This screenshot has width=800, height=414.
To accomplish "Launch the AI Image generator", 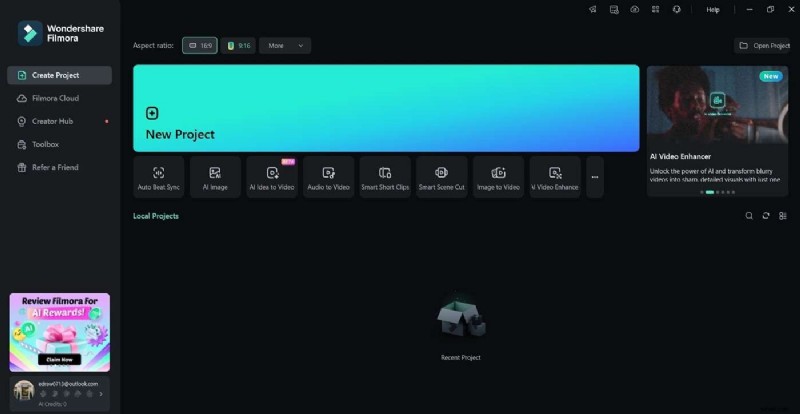I will (215, 177).
